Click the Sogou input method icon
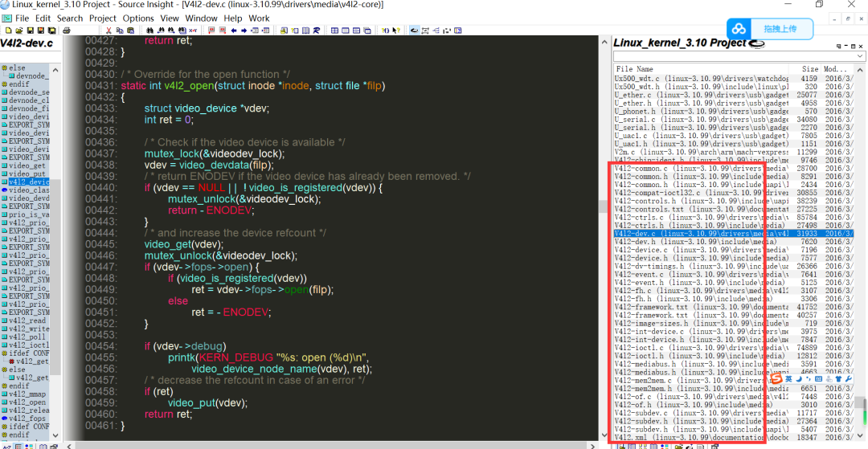Viewport: 868px width, 449px height. 776,378
